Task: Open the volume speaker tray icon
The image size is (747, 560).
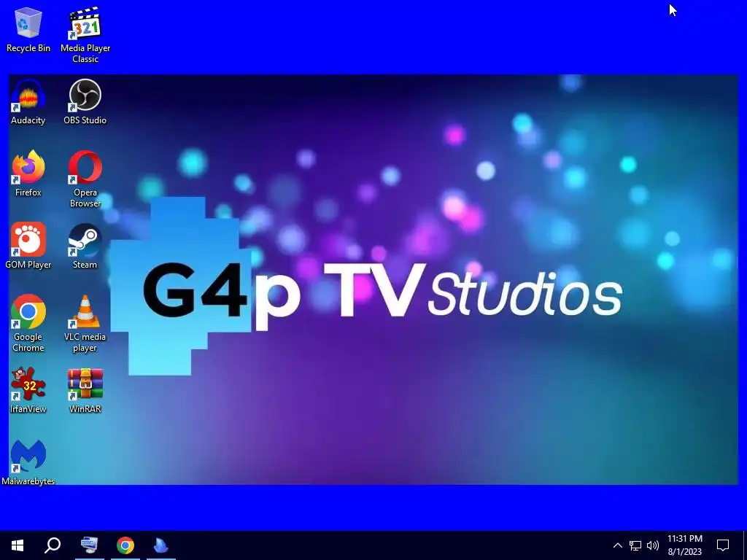Action: (653, 545)
